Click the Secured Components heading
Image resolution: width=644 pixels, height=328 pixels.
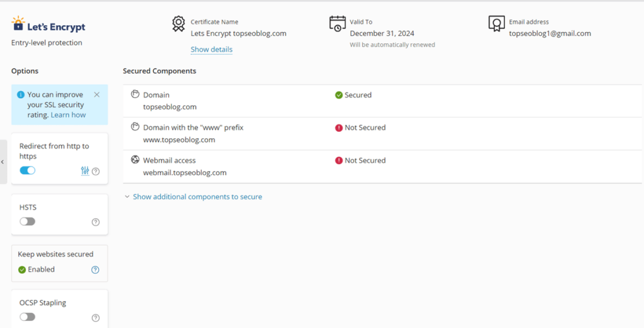point(159,71)
